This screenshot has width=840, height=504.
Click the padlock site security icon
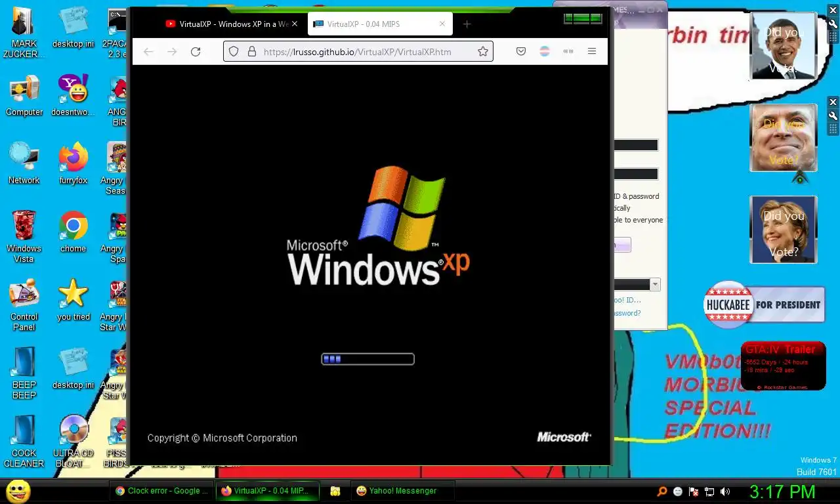(x=251, y=51)
